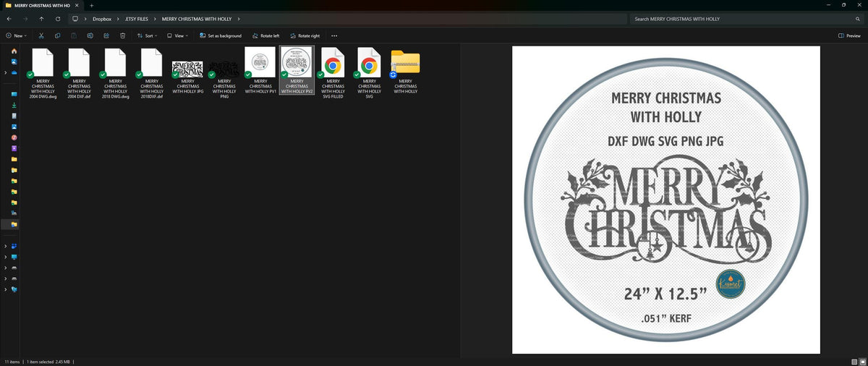This screenshot has width=868, height=366.
Task: Toggle the Preview pane button
Action: (849, 35)
